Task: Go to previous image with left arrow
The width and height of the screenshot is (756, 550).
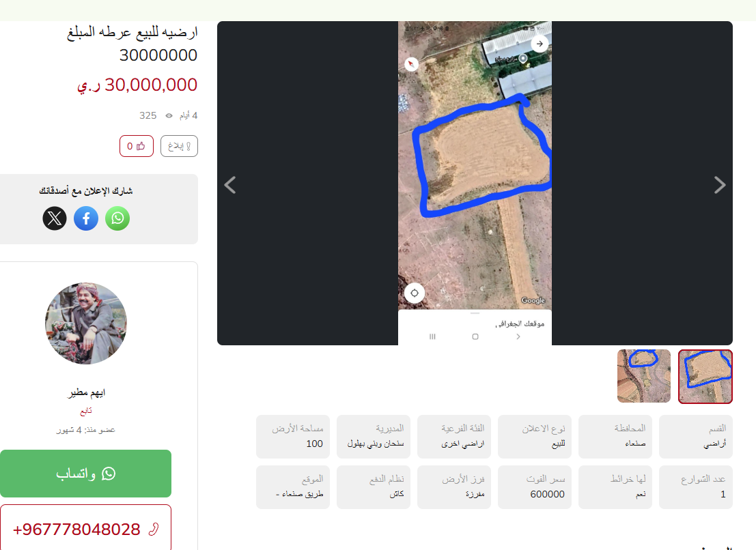Action: (x=230, y=185)
